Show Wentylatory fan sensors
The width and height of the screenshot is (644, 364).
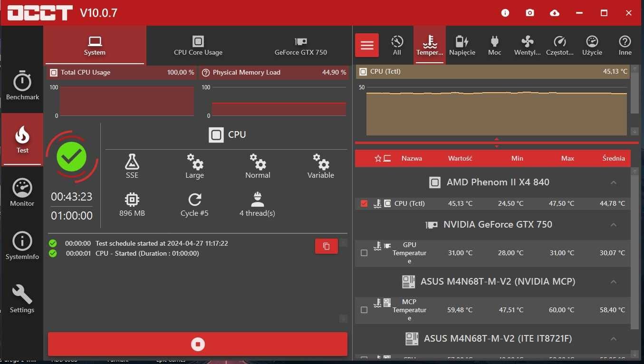[x=528, y=46]
